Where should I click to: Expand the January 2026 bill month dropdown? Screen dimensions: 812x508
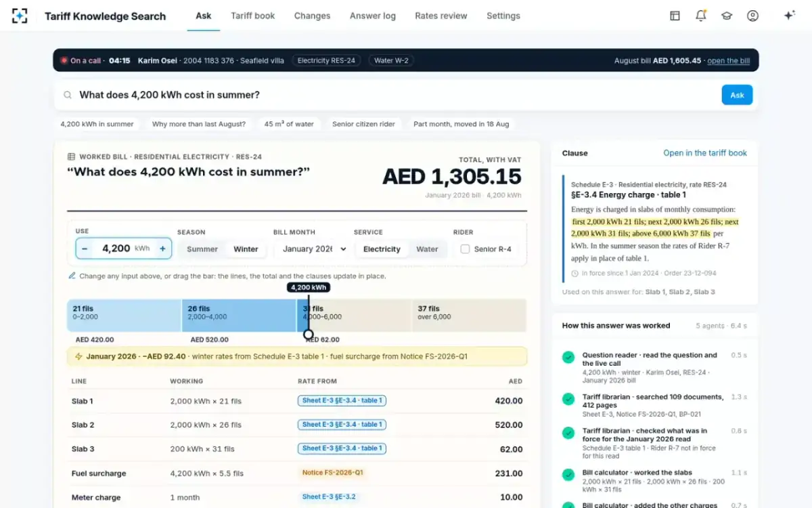[x=314, y=249]
